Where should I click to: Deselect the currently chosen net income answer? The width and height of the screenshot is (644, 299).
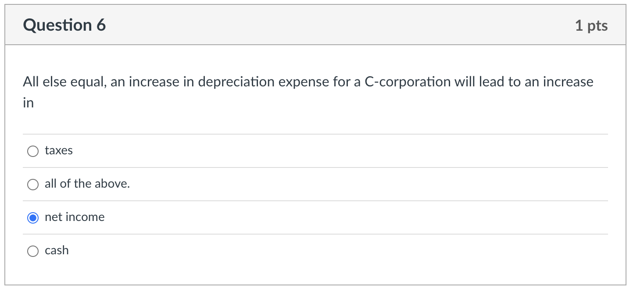[32, 217]
